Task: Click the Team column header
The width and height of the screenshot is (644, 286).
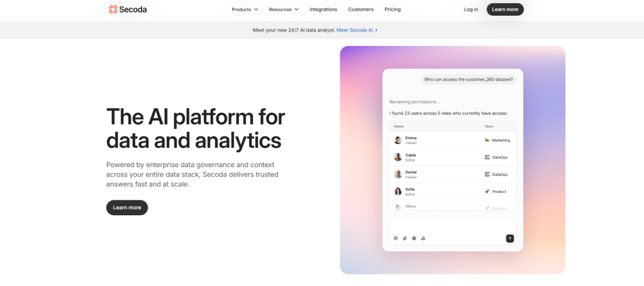Action: (x=489, y=126)
